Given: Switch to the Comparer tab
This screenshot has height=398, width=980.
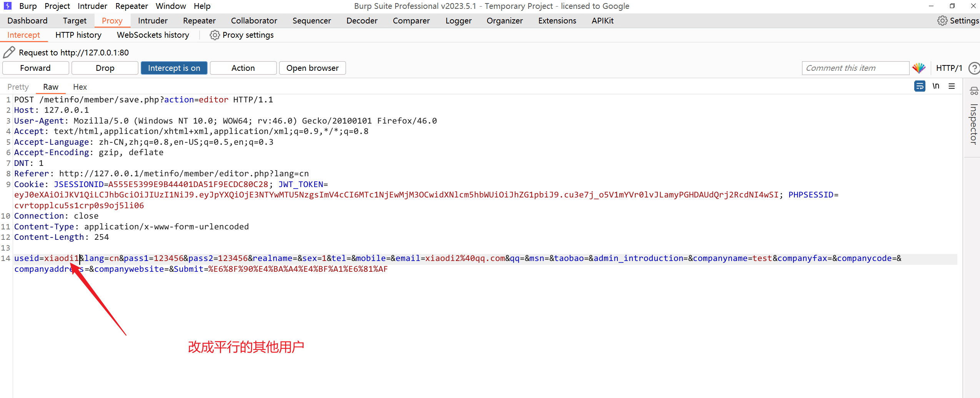Looking at the screenshot, I should click(411, 21).
